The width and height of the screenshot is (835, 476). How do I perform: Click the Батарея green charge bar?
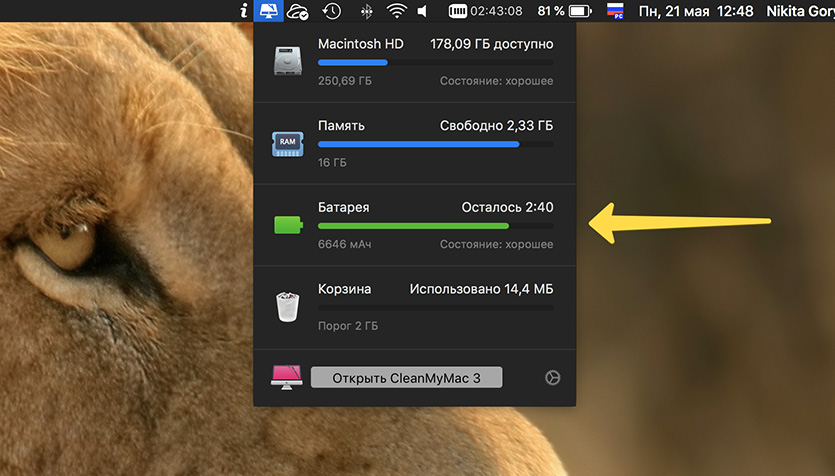point(436,226)
